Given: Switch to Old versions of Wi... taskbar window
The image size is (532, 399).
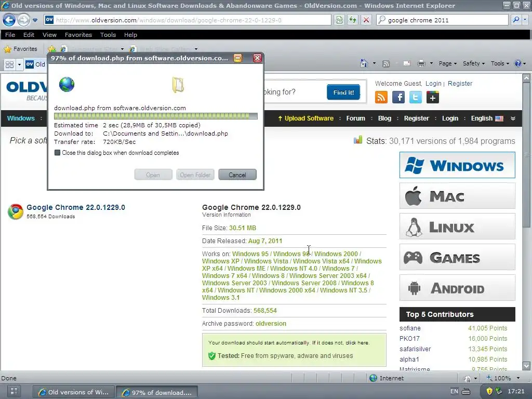Looking at the screenshot, I should pyautogui.click(x=74, y=392).
